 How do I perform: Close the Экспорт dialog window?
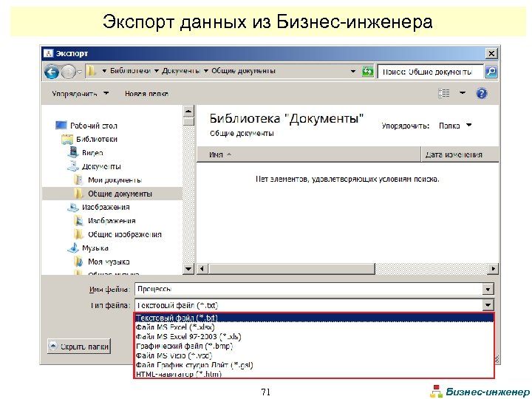(x=491, y=53)
